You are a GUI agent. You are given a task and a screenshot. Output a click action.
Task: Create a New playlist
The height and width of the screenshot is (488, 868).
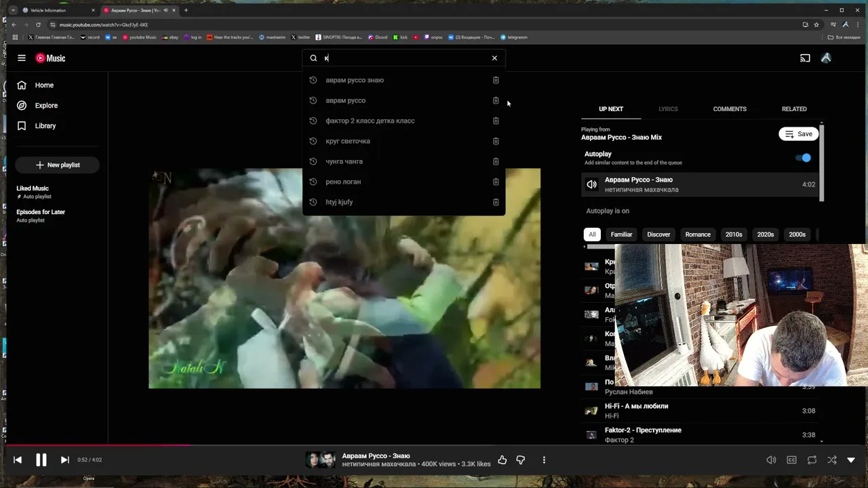[x=58, y=165]
